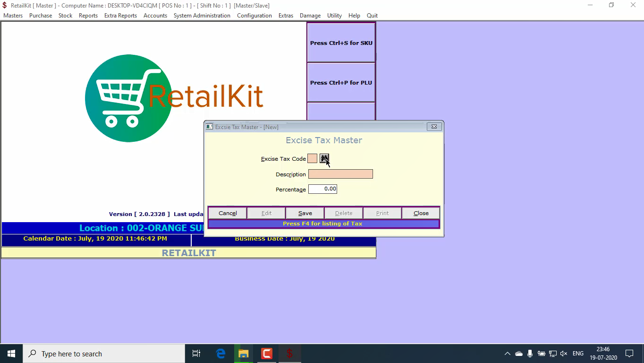644x363 pixels.
Task: Open the Utility menu
Action: pyautogui.click(x=334, y=16)
